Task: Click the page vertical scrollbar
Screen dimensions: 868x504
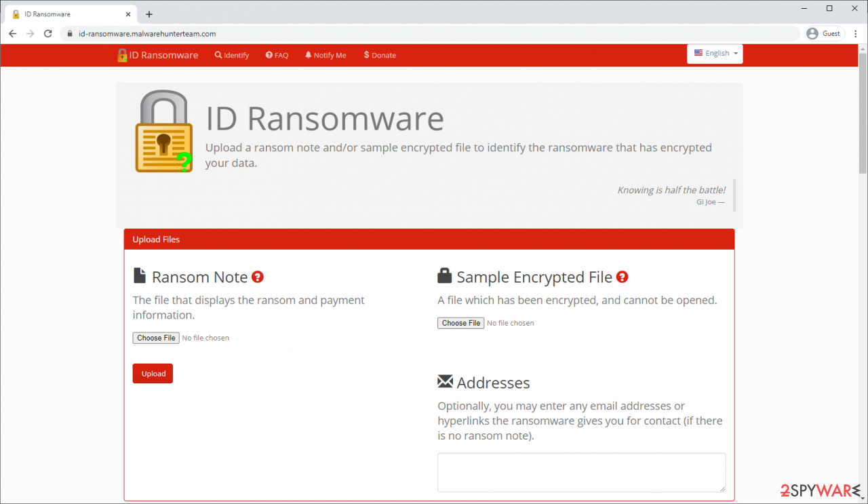Action: pyautogui.click(x=863, y=113)
